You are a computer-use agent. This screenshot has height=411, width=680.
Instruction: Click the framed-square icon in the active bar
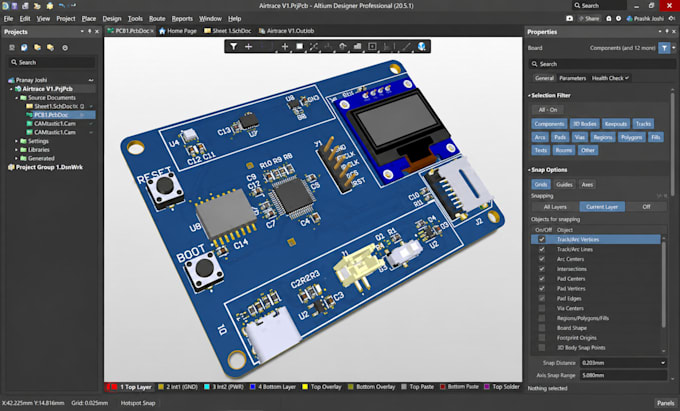(372, 46)
